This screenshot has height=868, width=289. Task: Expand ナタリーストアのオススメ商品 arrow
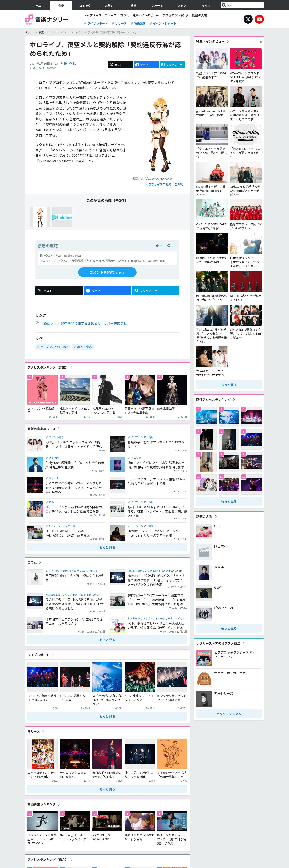244,643
